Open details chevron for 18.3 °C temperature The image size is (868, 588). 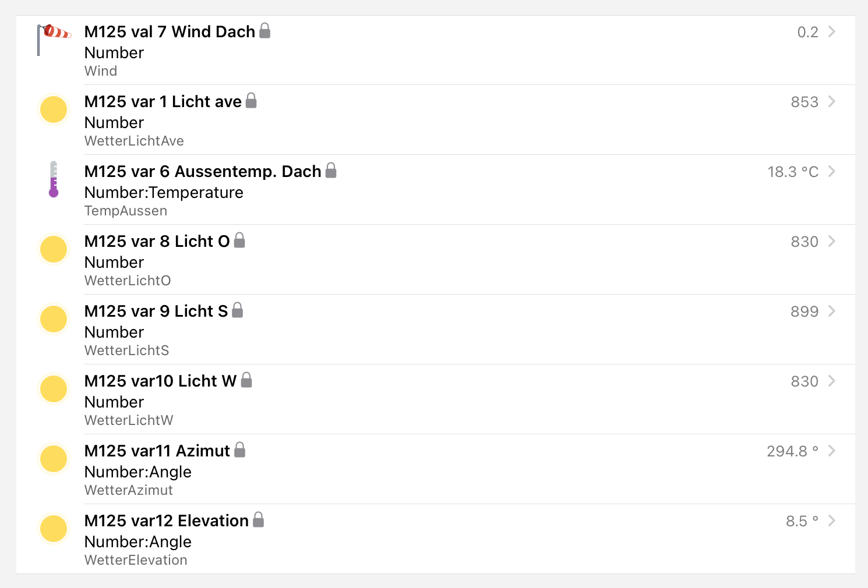coord(832,171)
